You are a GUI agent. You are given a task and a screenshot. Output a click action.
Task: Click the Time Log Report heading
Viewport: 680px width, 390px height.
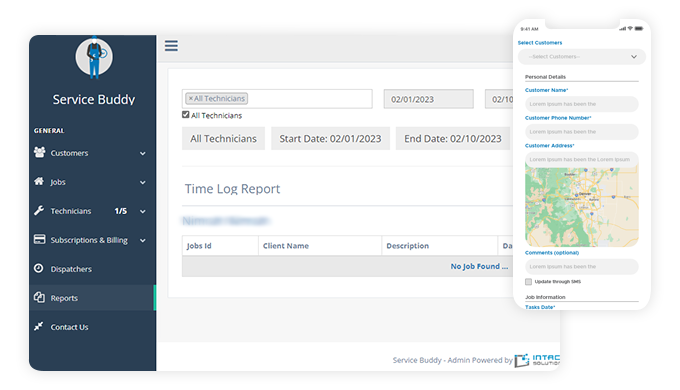[x=232, y=189]
